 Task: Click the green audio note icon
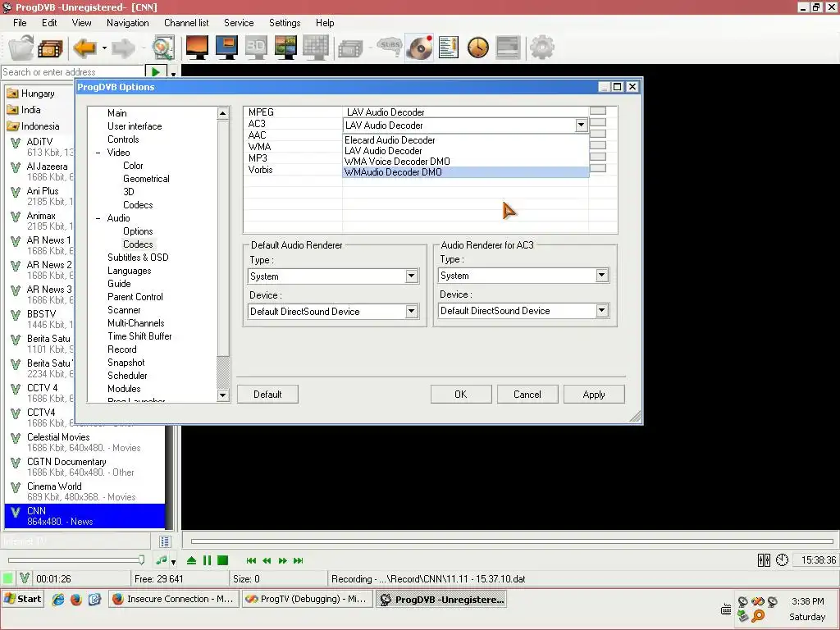(162, 560)
